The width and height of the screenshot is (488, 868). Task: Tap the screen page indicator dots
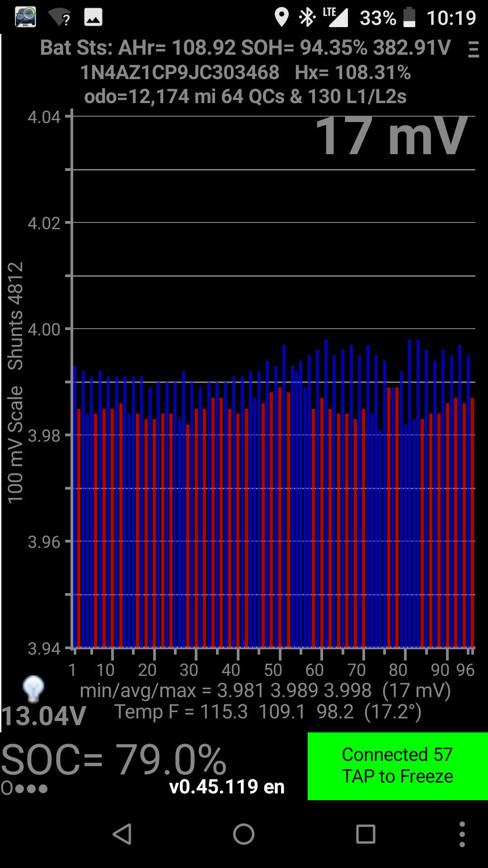24,788
